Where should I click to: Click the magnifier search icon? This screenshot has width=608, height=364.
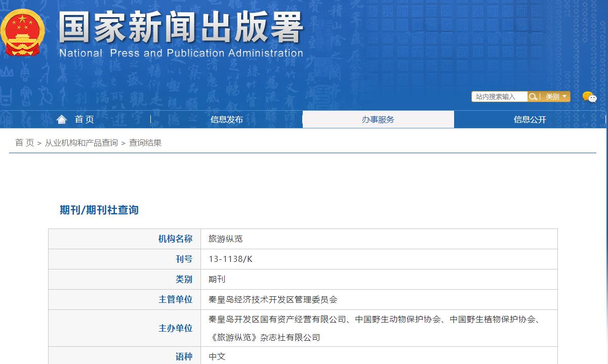click(x=533, y=97)
